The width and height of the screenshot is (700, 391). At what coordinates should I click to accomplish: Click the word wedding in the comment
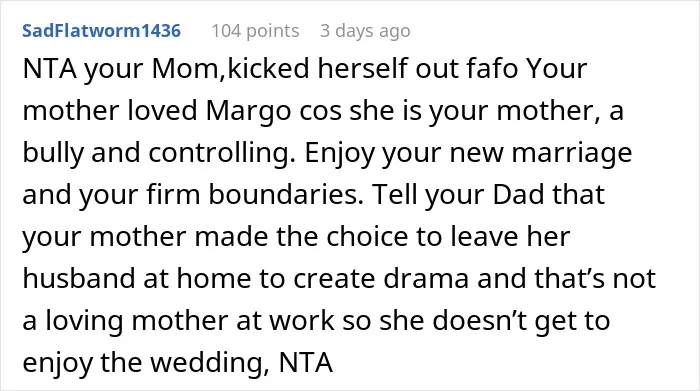tap(210, 362)
